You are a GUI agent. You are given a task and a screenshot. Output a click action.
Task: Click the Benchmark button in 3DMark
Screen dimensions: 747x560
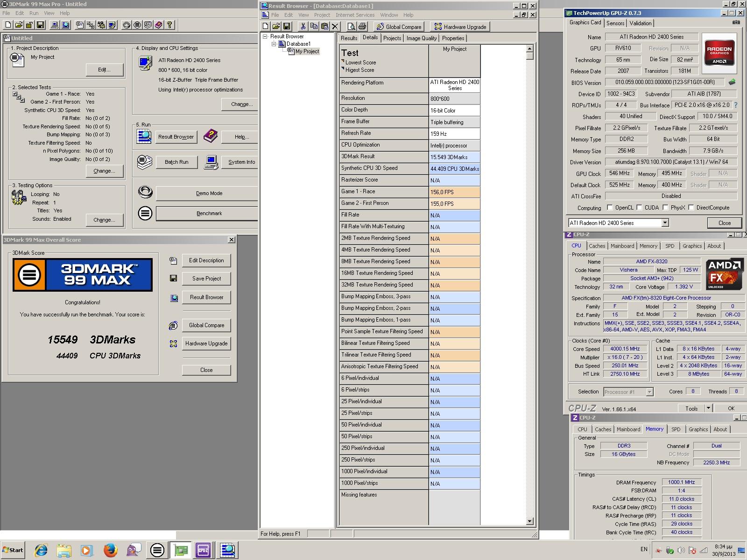[x=209, y=213]
